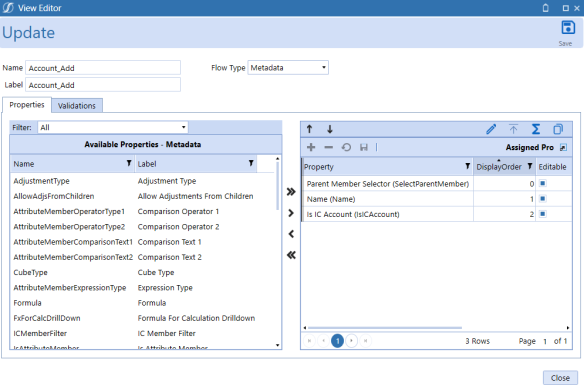The image size is (584, 390).
Task: Click the Assigned Properties horizontal scrollbar
Action: (x=385, y=328)
